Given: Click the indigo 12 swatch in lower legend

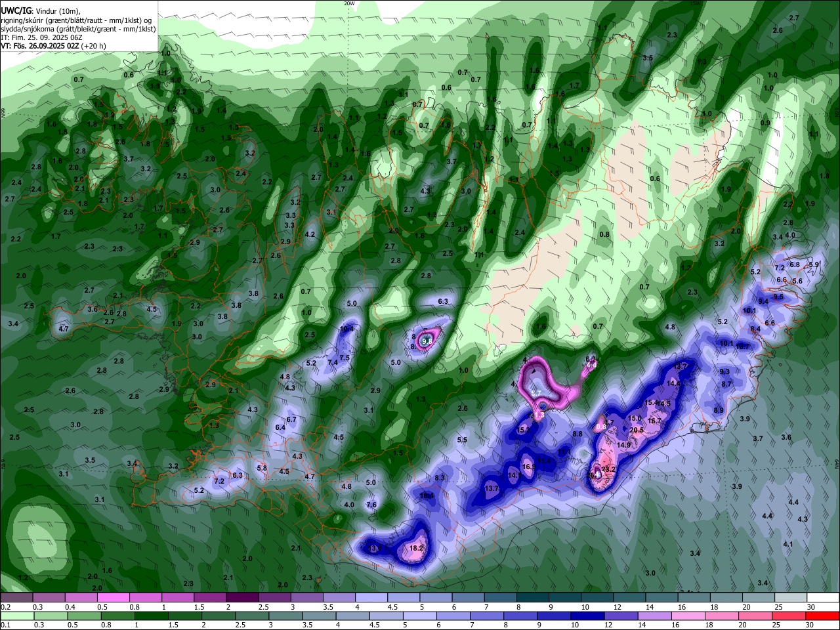Looking at the screenshot, I should pyautogui.click(x=621, y=616).
